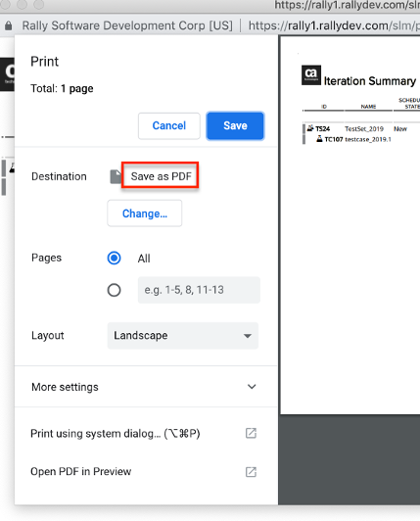Click Print using system dialog link
420x521 pixels.
[x=116, y=434]
